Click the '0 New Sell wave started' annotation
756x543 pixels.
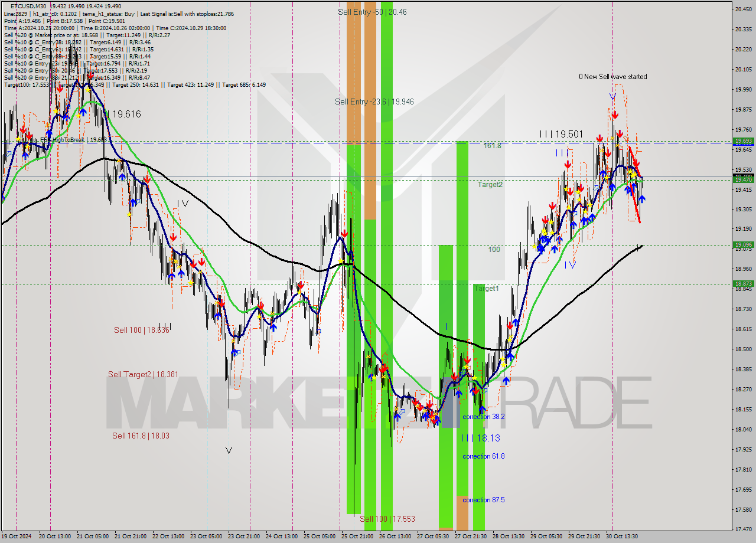pyautogui.click(x=612, y=77)
